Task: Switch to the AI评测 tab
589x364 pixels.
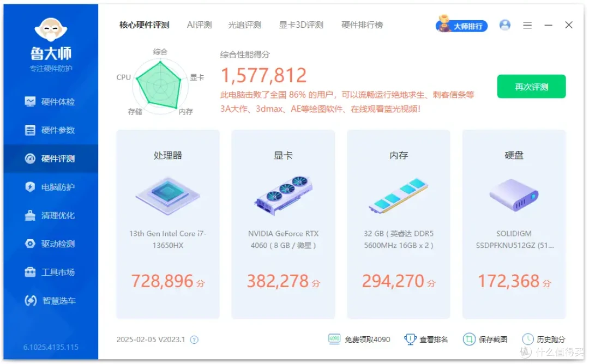Action: click(200, 25)
